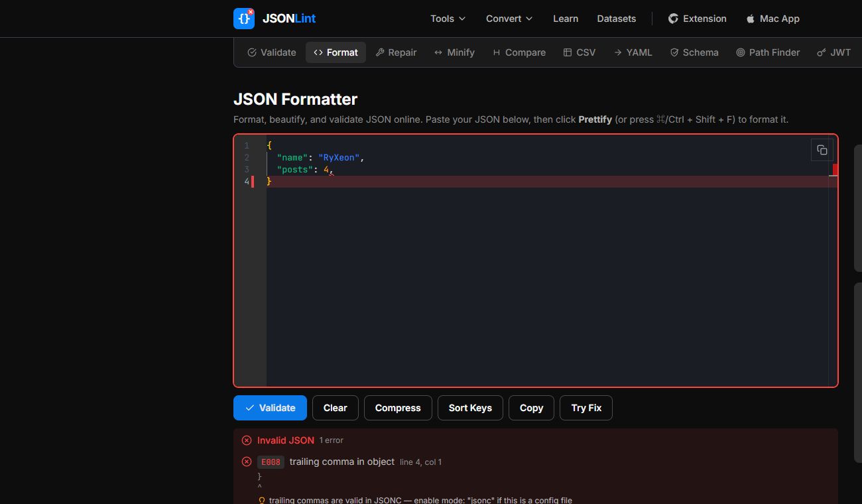Click the lightbulb hint icon about JSONC

[262, 501]
